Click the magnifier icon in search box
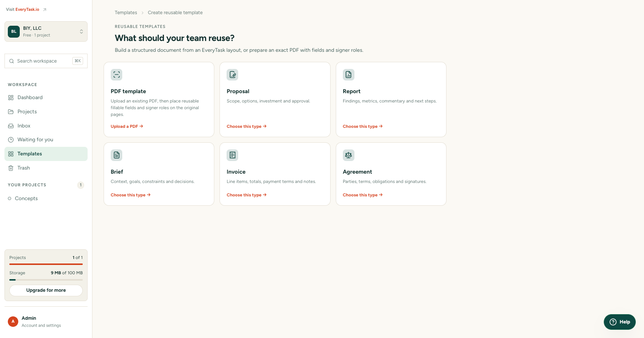The width and height of the screenshot is (644, 338). click(12, 61)
